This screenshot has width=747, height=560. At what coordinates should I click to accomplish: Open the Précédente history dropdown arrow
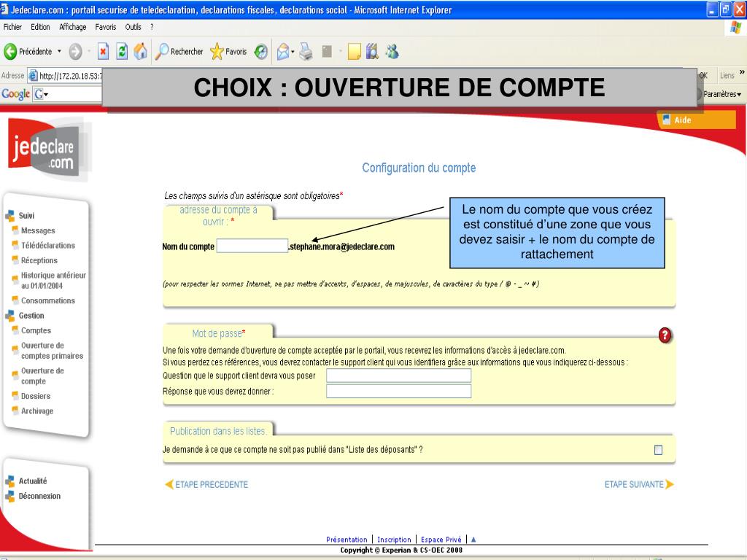coord(60,52)
